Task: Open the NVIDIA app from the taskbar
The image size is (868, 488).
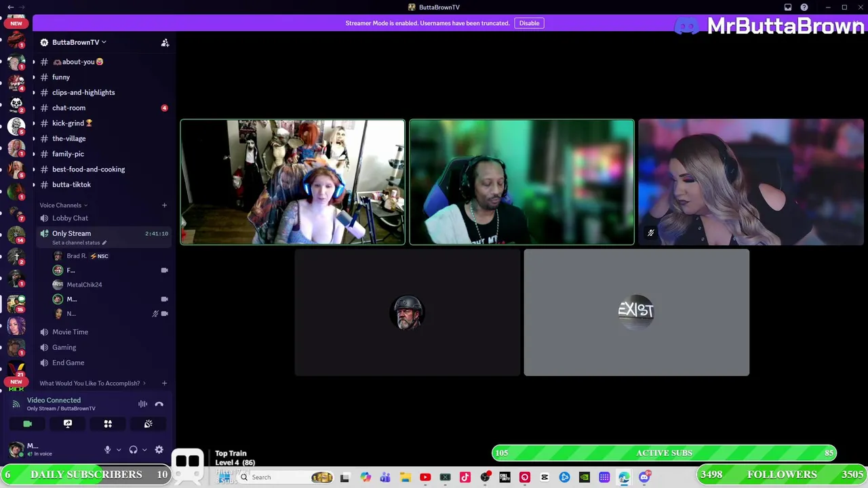Action: pos(585,477)
